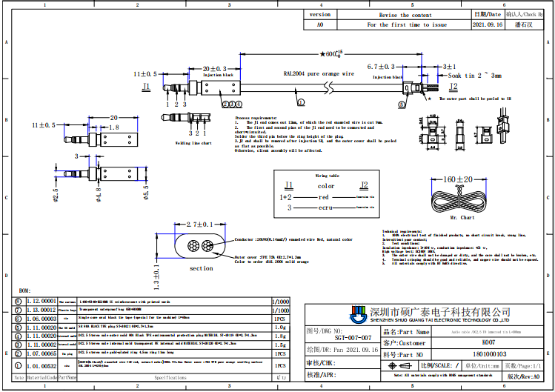Click the '3±1' dimension

(x=449, y=67)
